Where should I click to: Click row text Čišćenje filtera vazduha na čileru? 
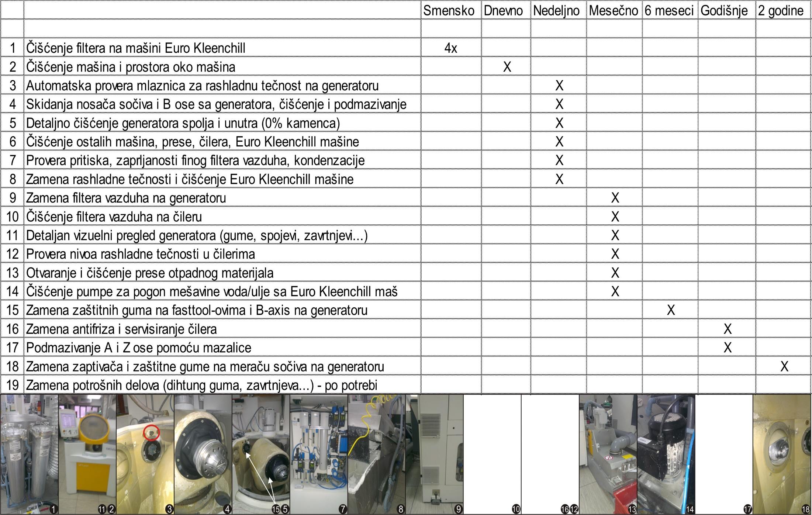[114, 217]
